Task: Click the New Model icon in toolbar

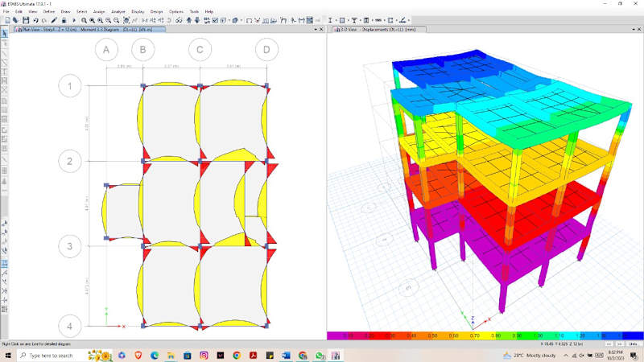Action: pos(8,20)
